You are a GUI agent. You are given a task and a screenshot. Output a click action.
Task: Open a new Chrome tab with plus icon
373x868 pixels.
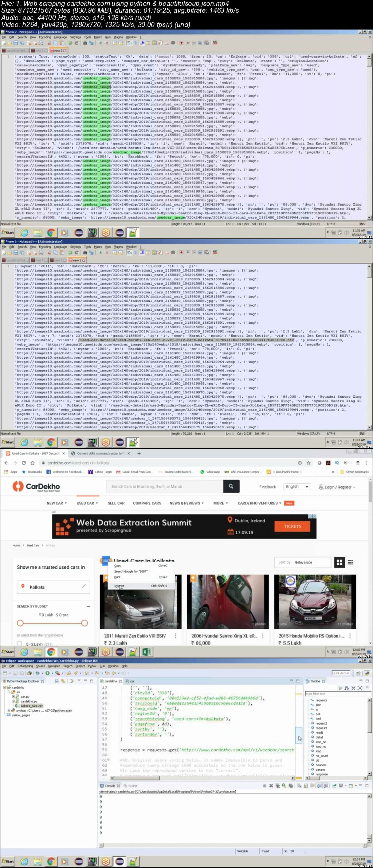pos(139,453)
